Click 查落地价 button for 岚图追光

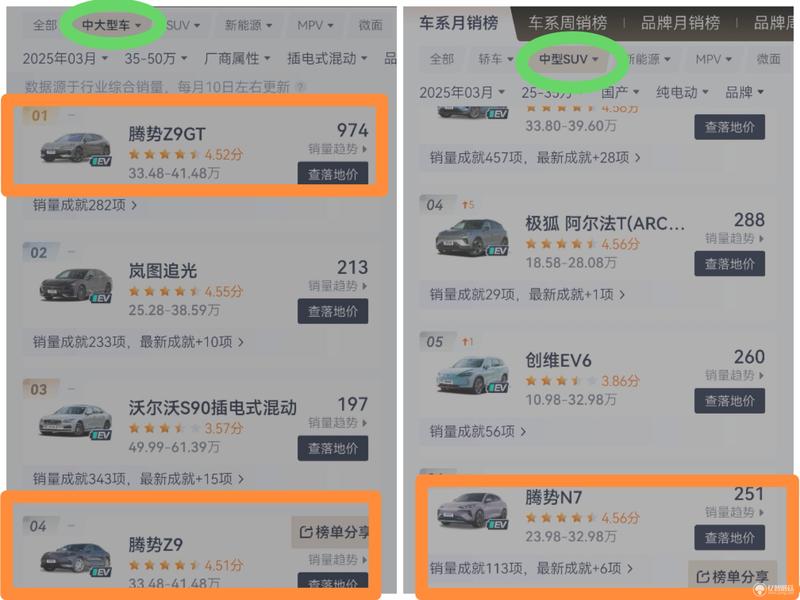[333, 311]
